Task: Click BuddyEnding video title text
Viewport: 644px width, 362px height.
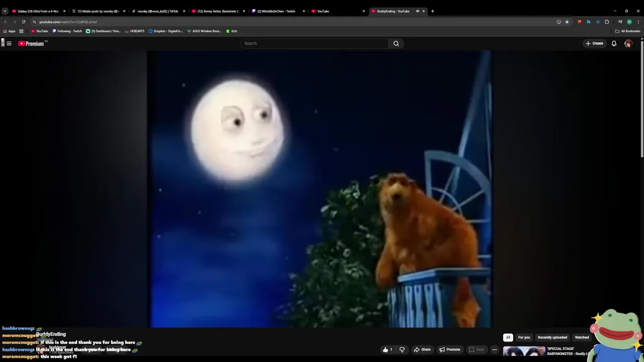Action: (x=51, y=334)
